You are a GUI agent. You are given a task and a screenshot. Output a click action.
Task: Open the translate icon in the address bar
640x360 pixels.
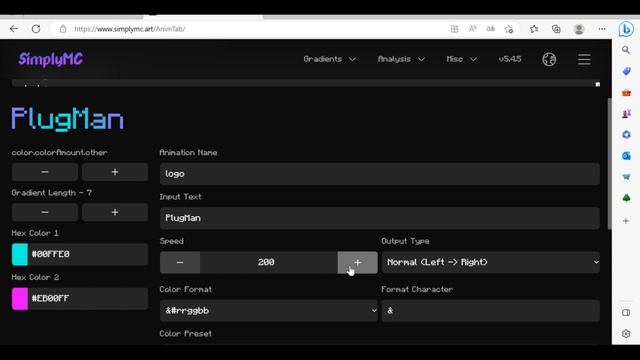tap(491, 29)
